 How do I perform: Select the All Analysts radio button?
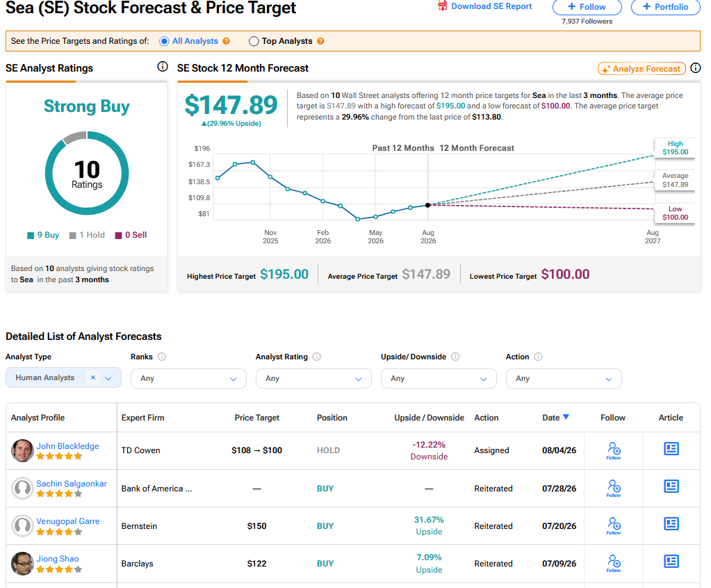tap(164, 41)
